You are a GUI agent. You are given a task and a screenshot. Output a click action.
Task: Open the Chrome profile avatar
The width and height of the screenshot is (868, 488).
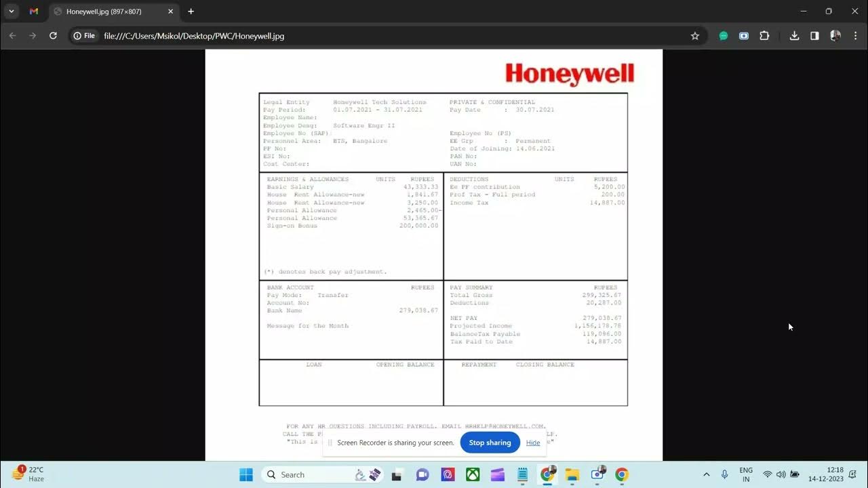click(x=835, y=36)
